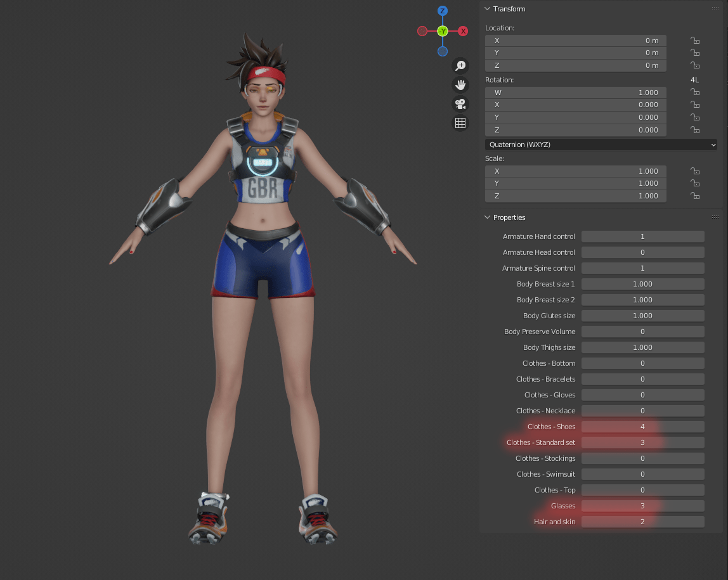728x580 pixels.
Task: Click the Scale Z value field
Action: click(x=576, y=196)
